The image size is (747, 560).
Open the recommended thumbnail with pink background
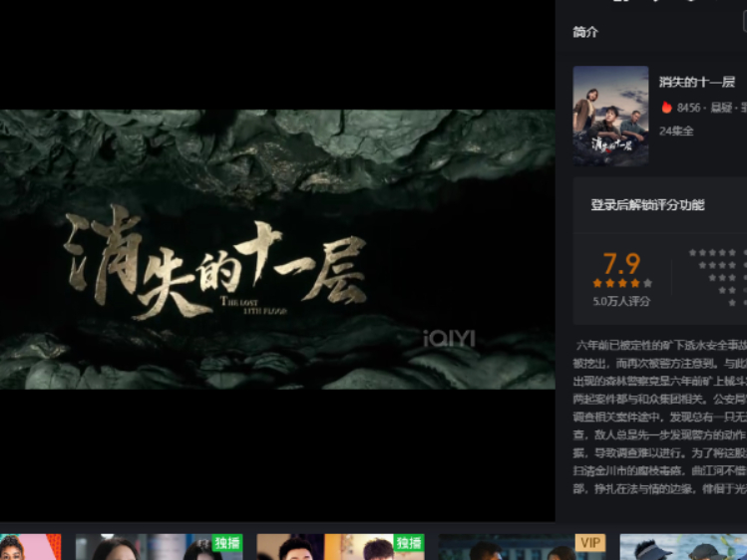(x=31, y=547)
